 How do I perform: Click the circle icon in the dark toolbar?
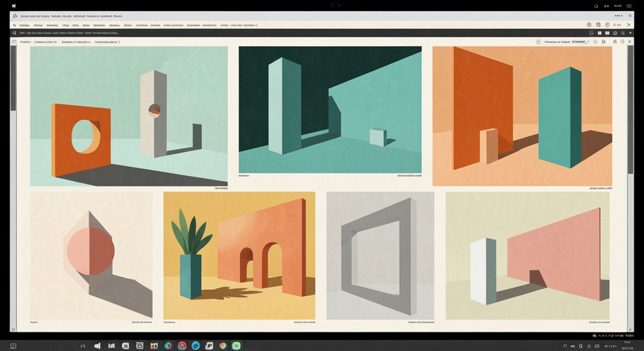(591, 33)
